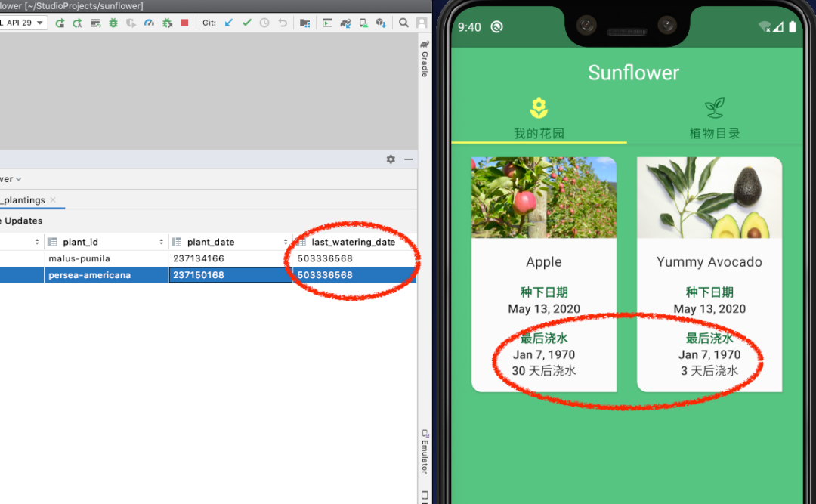Open database inspector settings gear
The image size is (816, 504).
click(391, 159)
